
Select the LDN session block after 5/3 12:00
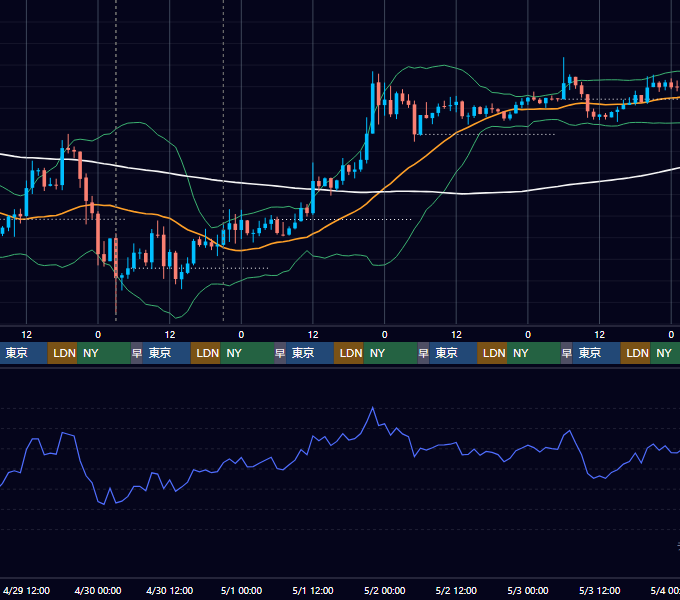click(636, 353)
